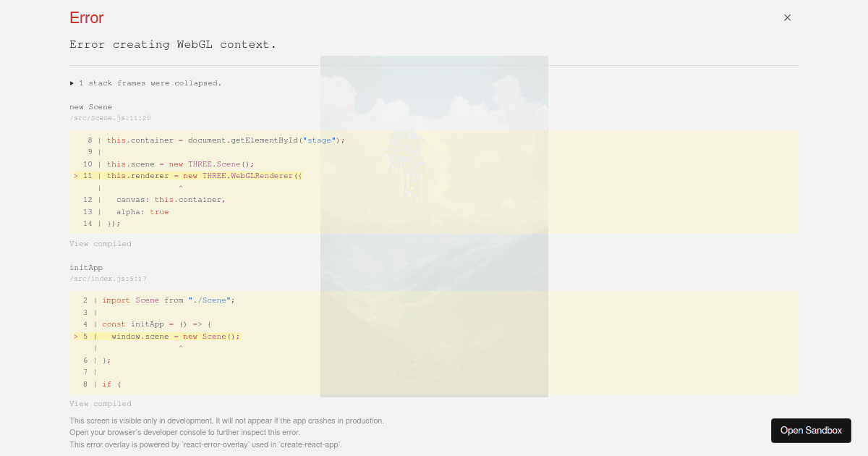Click the 'View compiled' link under Scene.js frame
This screenshot has height=456, width=868.
(101, 243)
